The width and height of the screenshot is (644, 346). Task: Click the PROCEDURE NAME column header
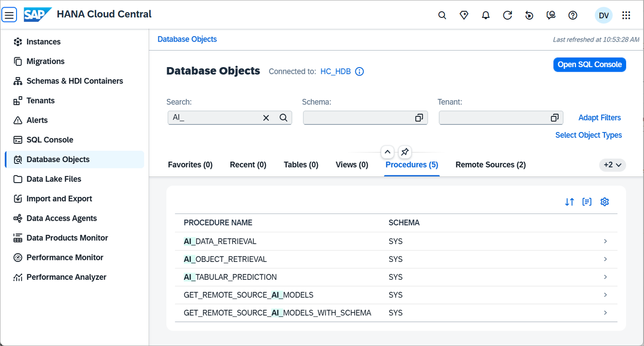click(218, 223)
